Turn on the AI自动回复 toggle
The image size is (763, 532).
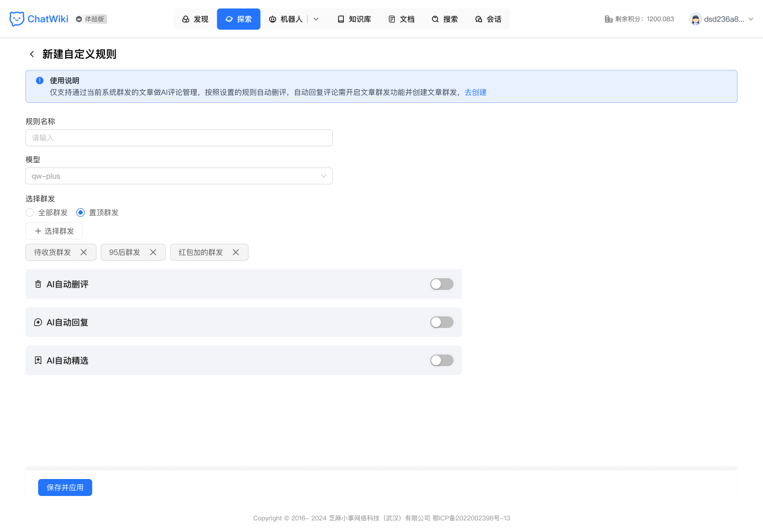click(x=441, y=322)
